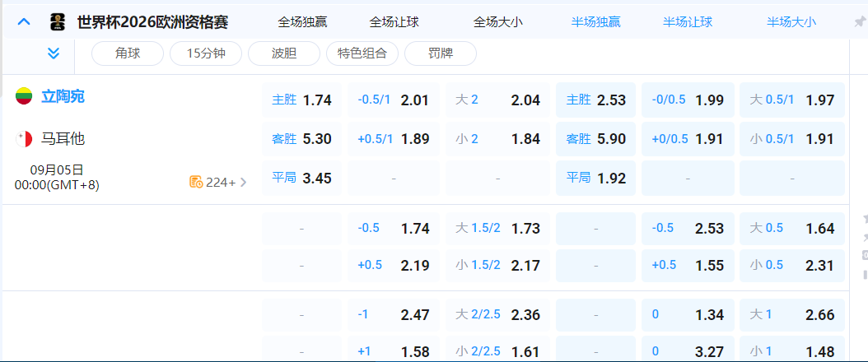Collapse the 世界杯2026欧洲资格赛 league section
Image resolution: width=868 pixels, height=362 pixels.
24,22
